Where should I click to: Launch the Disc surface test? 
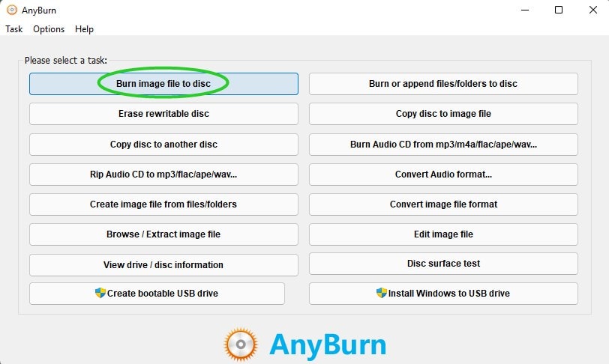tap(443, 264)
